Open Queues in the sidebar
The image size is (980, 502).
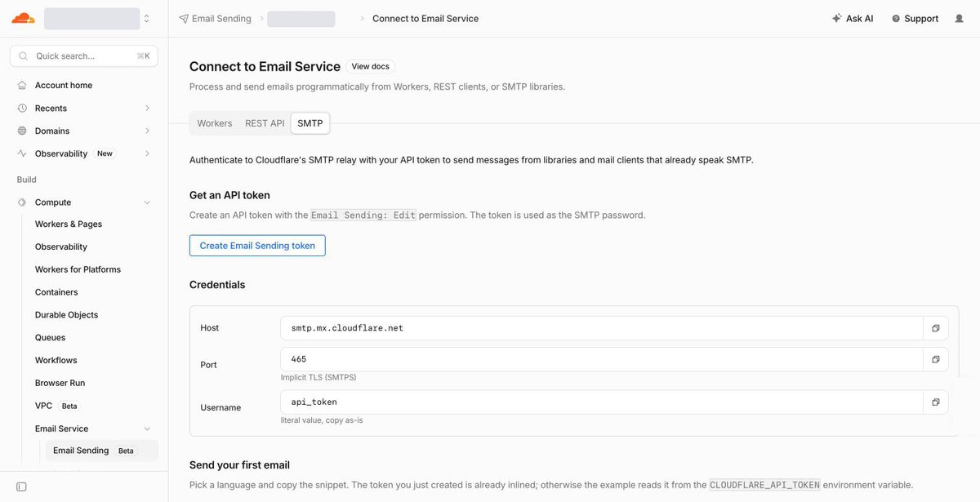tap(50, 337)
